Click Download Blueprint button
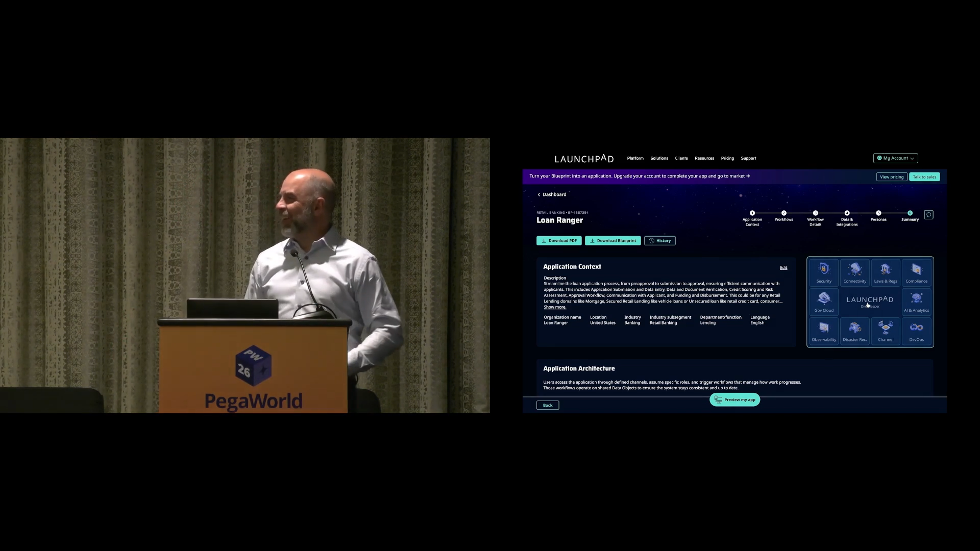This screenshot has height=551, width=980. (x=612, y=241)
